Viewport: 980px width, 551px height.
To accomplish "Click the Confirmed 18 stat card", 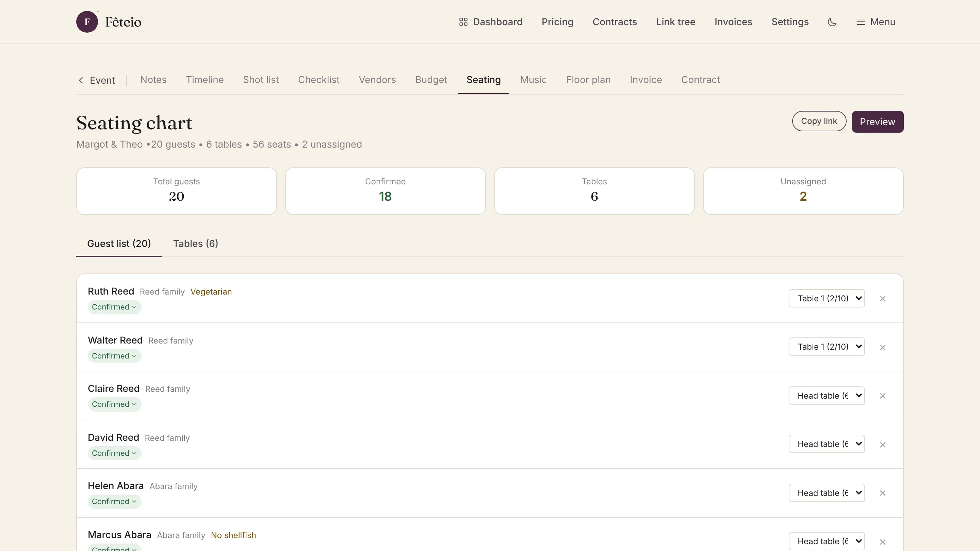I will pos(386,191).
